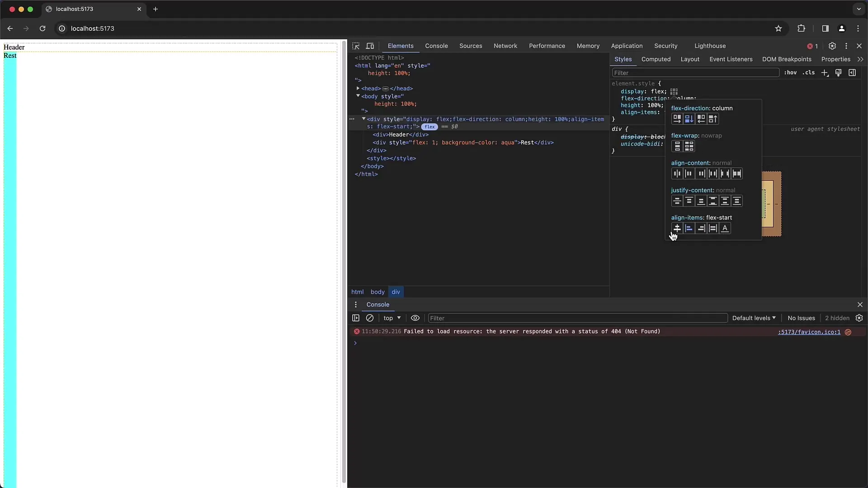
Task: Select the align-items flex-start icon
Action: pyautogui.click(x=689, y=228)
